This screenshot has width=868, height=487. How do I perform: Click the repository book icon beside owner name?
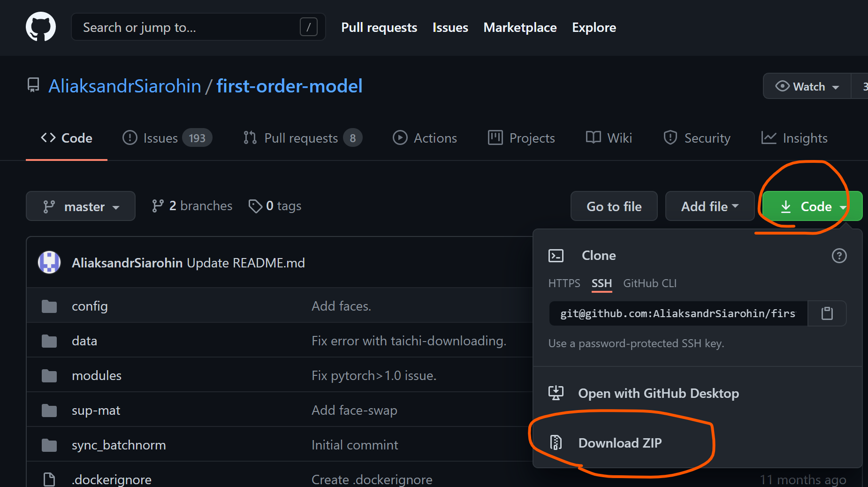pos(33,85)
